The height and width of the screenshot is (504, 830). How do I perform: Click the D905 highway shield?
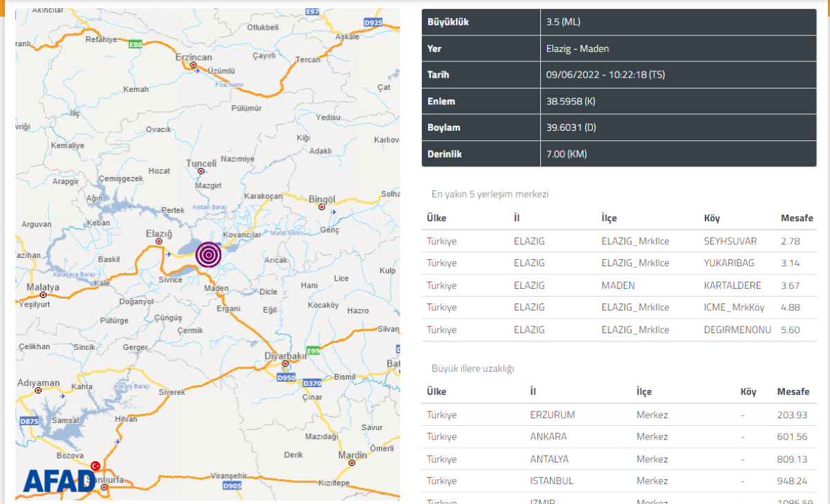tap(232, 486)
